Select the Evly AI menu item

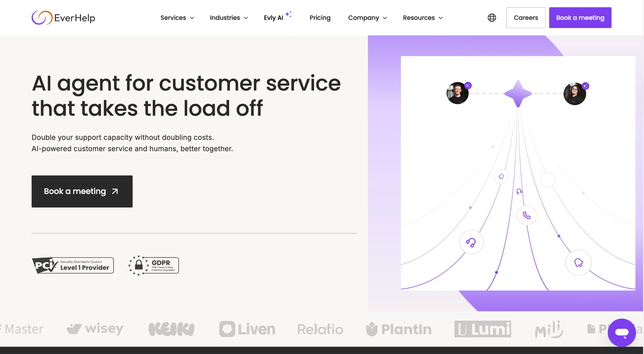point(273,18)
